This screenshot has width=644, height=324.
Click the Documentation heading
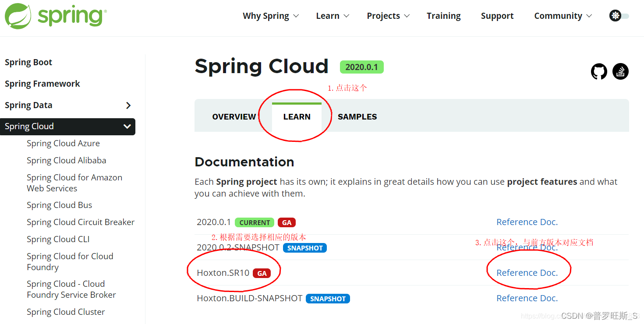click(x=244, y=162)
